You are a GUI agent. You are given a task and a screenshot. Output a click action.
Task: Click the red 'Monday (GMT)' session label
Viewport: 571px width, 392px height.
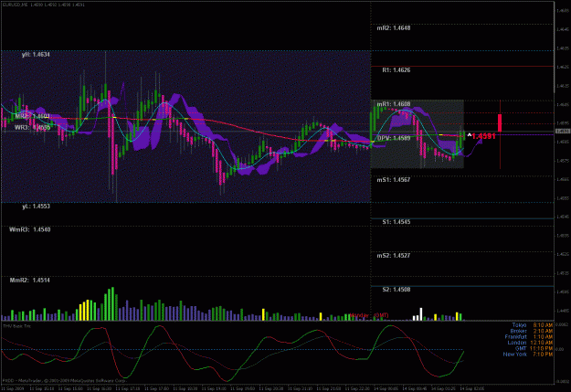369,315
